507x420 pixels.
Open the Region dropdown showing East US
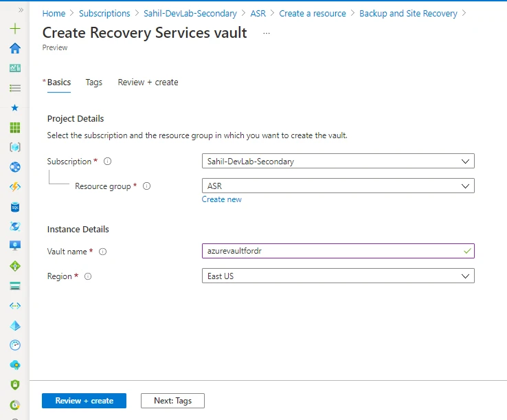tap(338, 276)
